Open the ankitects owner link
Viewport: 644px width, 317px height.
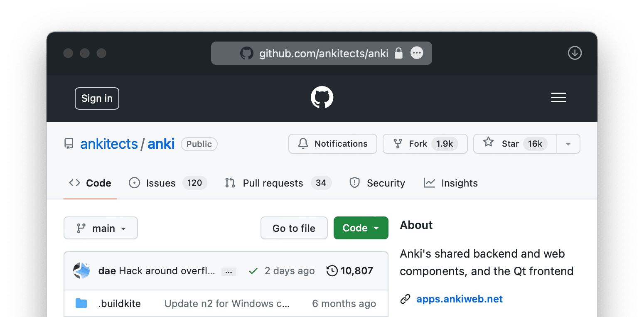pos(109,144)
